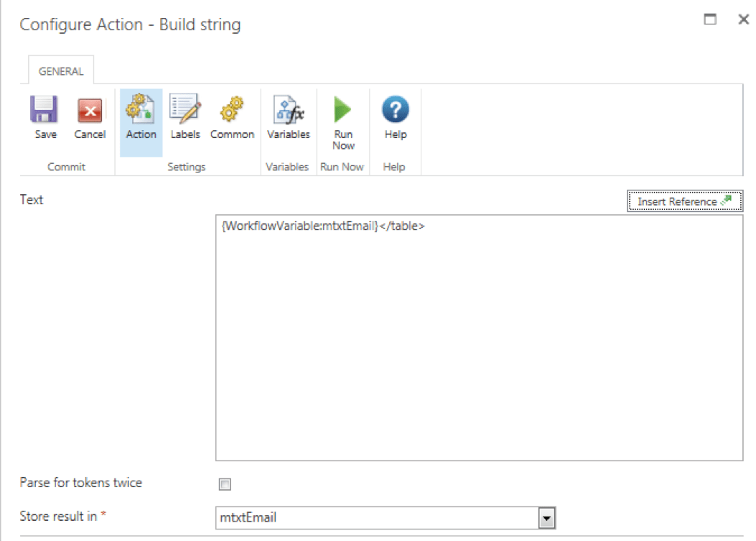Maximize the Configure Action dialog
Screen dimensions: 756x541
click(710, 19)
